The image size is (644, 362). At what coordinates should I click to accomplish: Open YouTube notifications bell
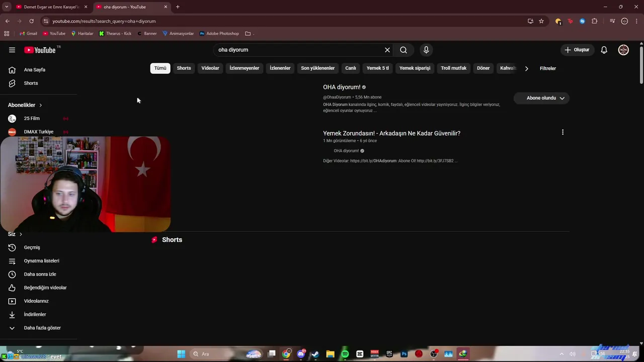tap(604, 50)
